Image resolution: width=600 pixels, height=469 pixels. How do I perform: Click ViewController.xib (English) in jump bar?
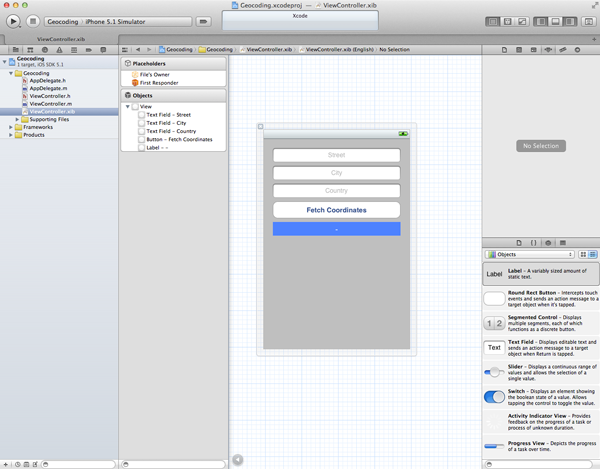point(336,50)
